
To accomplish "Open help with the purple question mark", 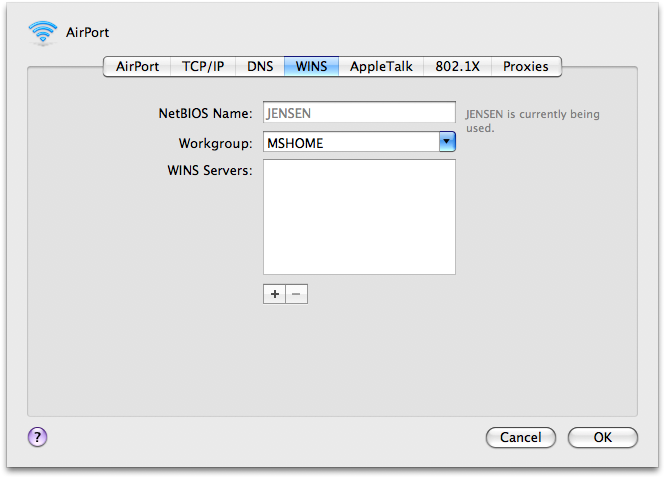I will (x=37, y=436).
